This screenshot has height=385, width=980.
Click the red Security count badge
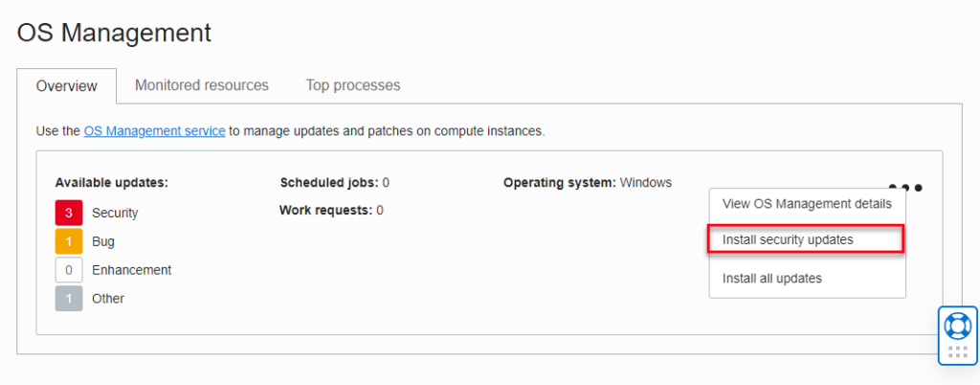69,213
